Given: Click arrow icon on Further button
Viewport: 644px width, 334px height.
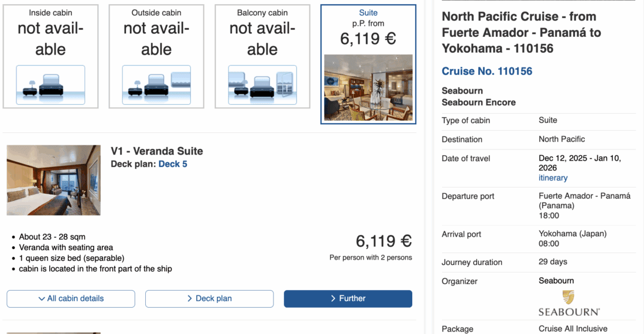Looking at the screenshot, I should click(333, 298).
